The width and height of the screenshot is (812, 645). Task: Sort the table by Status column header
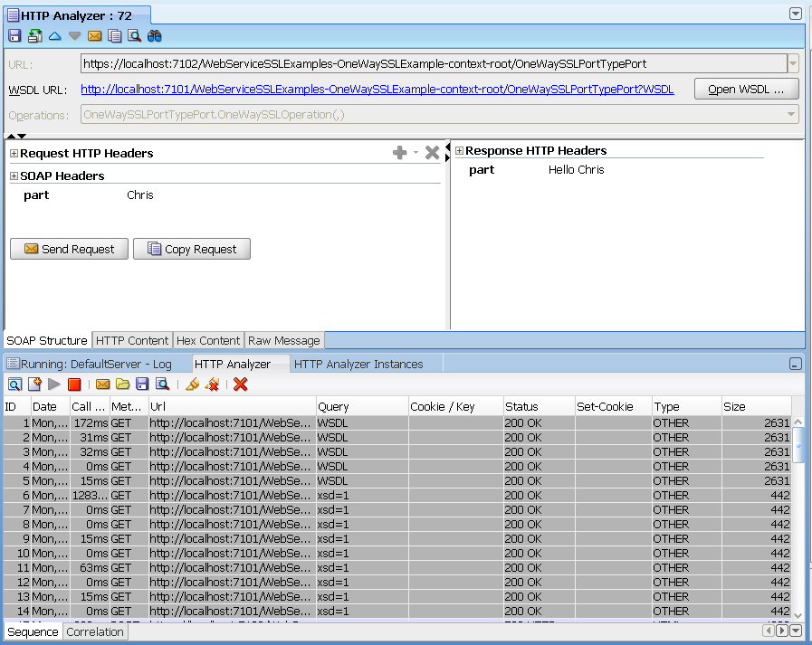coord(539,406)
